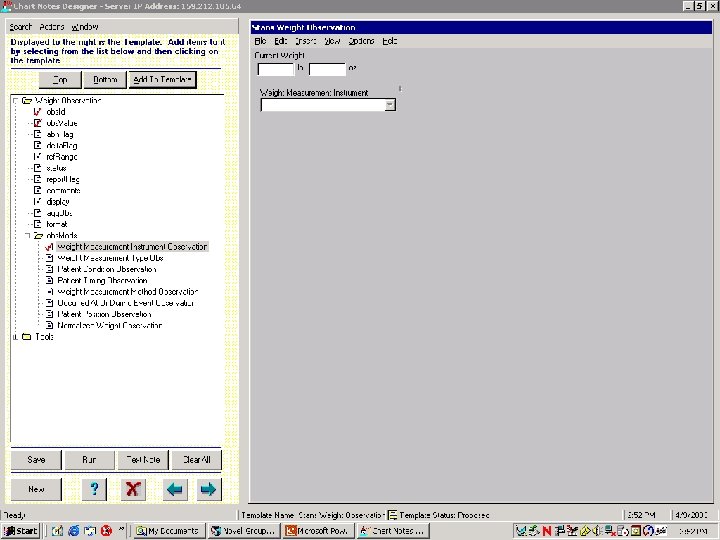Screen dimensions: 720x540
Task: Click document icon beside Patient Timing Observation
Action: pyautogui.click(x=49, y=280)
